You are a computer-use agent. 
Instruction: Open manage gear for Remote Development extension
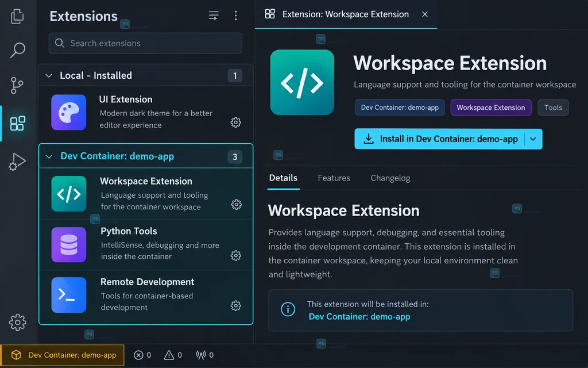point(235,306)
